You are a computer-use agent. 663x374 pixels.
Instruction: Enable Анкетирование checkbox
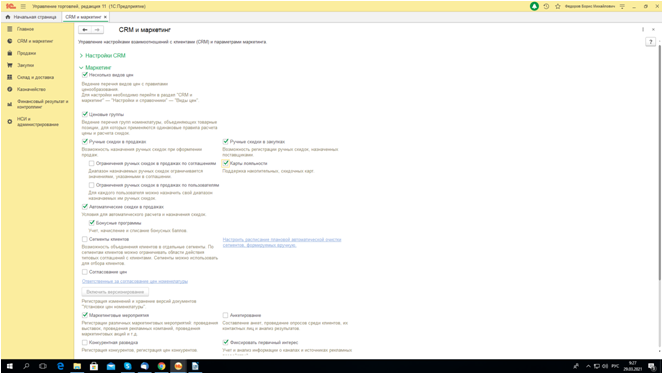pos(225,315)
